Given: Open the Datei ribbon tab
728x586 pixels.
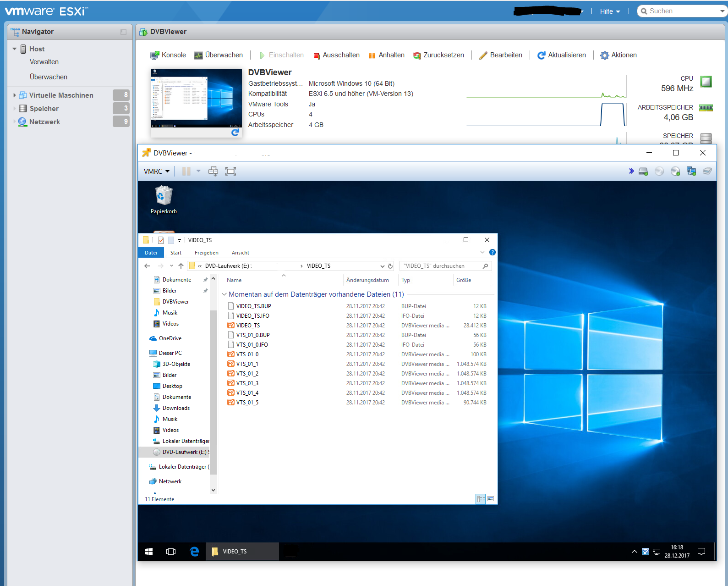Looking at the screenshot, I should point(151,253).
